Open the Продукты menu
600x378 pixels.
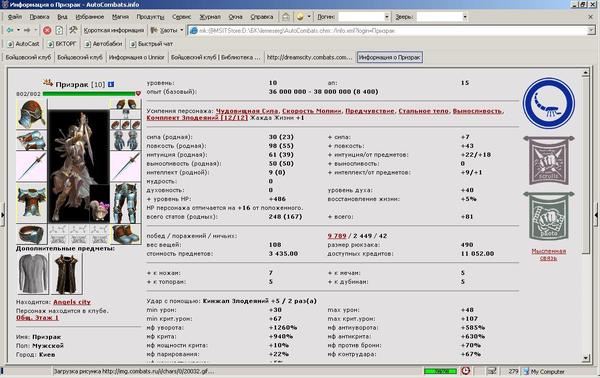click(x=150, y=17)
